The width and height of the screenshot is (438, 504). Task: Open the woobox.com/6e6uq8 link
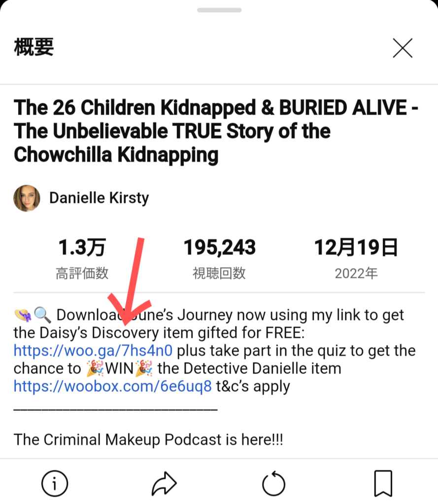(113, 386)
